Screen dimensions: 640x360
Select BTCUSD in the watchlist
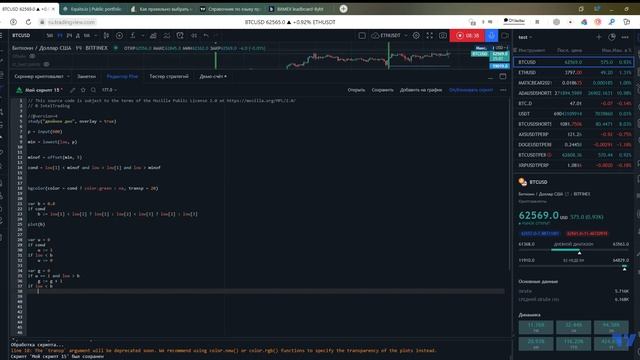(573, 62)
